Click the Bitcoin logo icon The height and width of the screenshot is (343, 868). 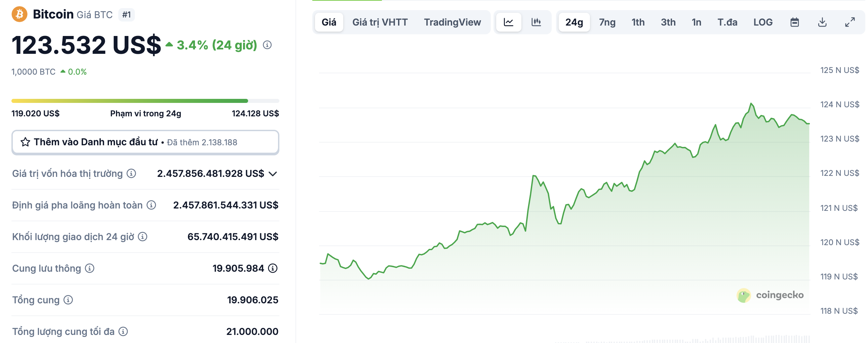19,14
